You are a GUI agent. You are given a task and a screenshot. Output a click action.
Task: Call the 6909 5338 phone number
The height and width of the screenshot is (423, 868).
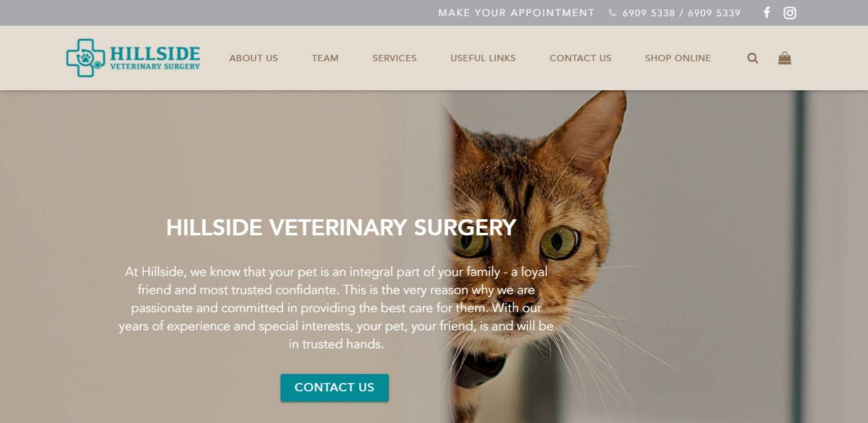(649, 13)
